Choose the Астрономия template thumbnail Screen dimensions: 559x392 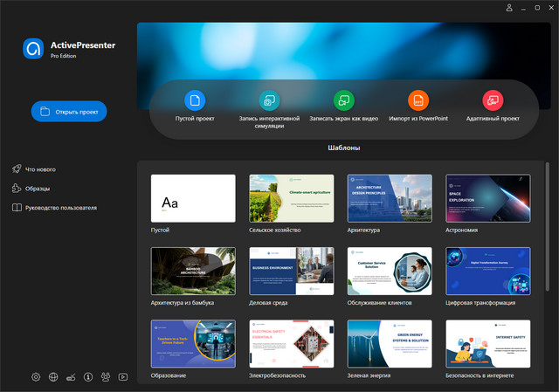(487, 198)
